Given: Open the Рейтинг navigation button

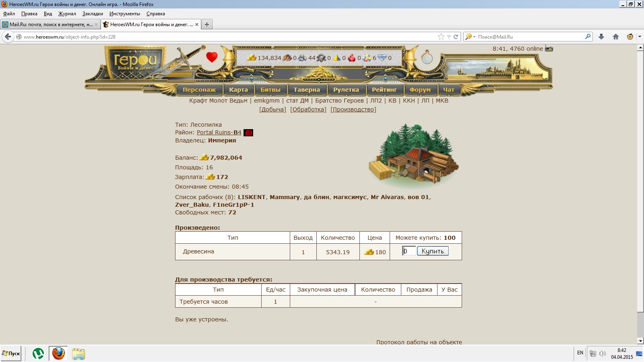Looking at the screenshot, I should point(384,90).
